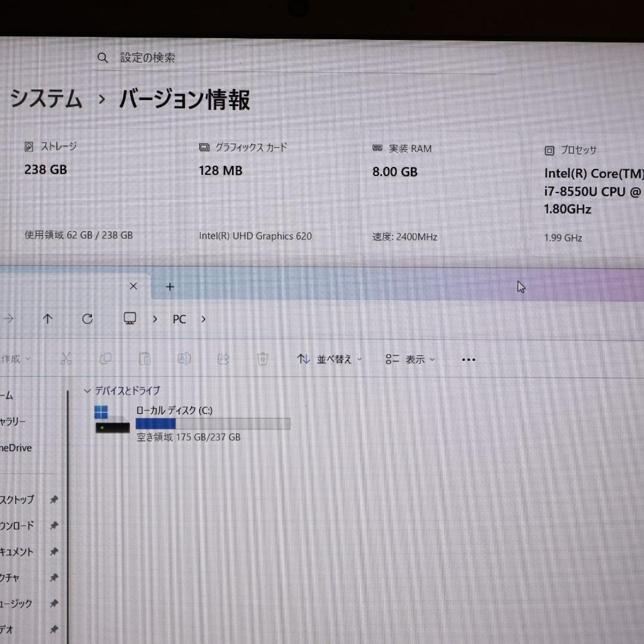Click the Delete icon
This screenshot has height=644, width=644.
(262, 358)
